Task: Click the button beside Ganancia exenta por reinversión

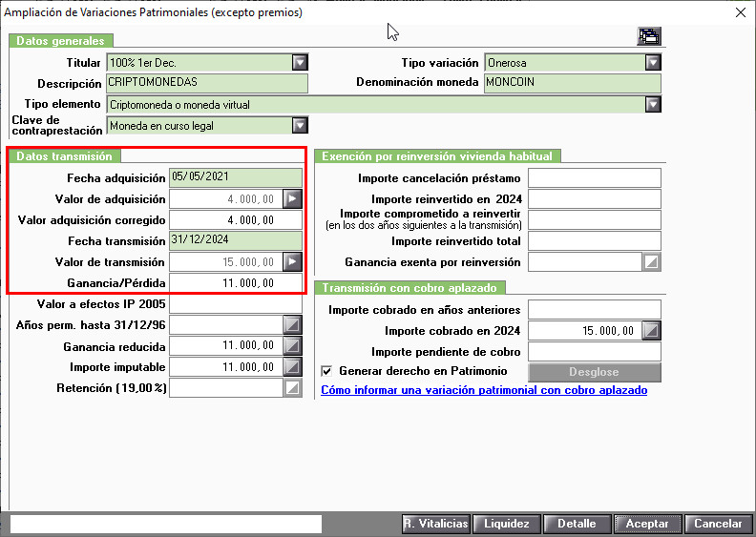Action: 651,262
